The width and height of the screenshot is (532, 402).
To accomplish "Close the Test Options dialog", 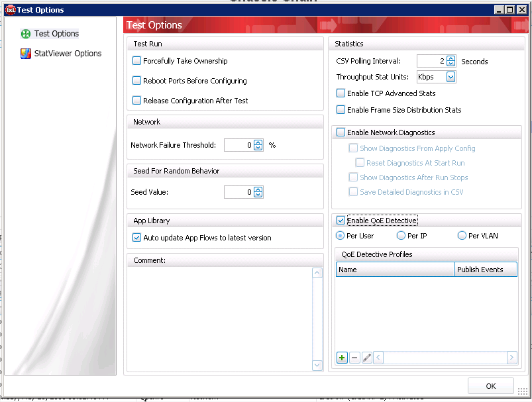I will (521, 10).
